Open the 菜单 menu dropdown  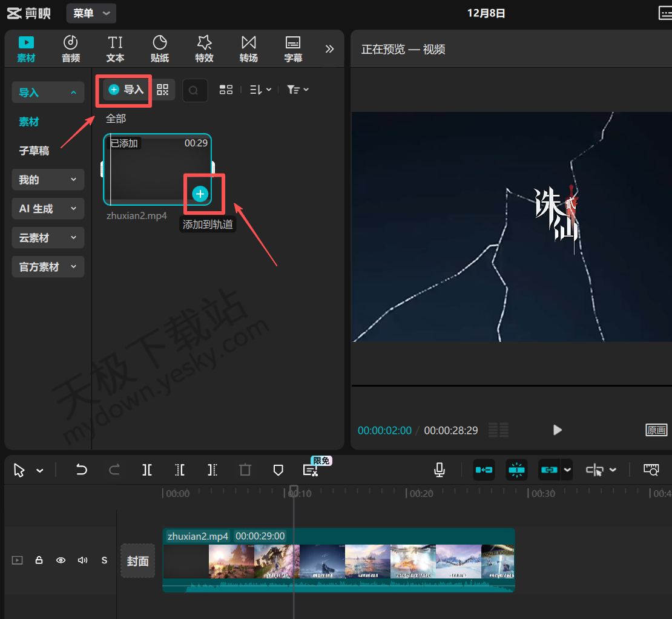(91, 13)
